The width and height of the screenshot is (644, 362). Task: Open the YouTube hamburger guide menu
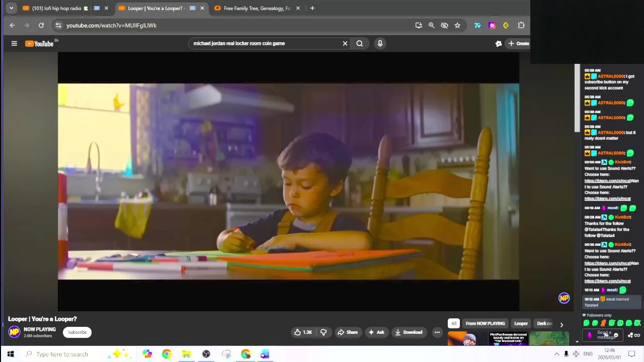tap(14, 43)
